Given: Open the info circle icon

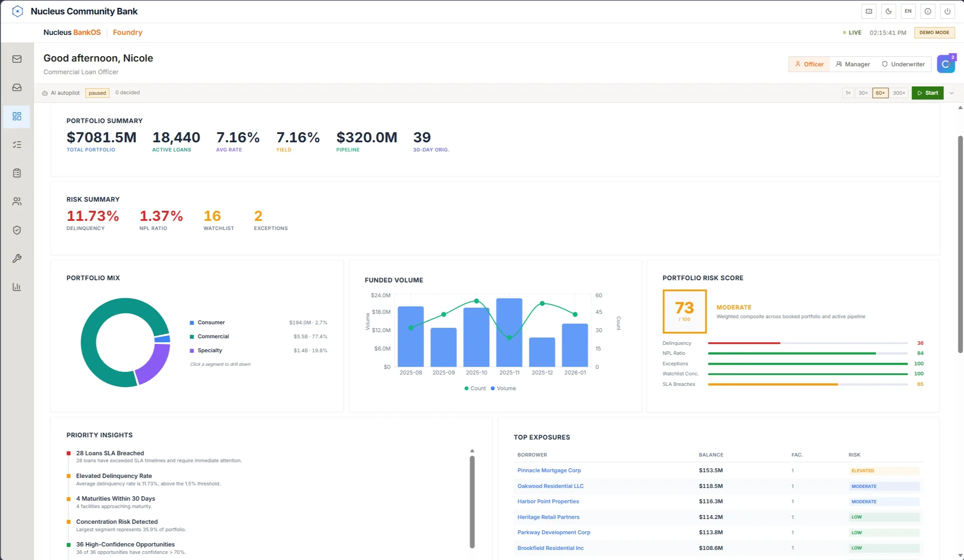Looking at the screenshot, I should coord(928,11).
